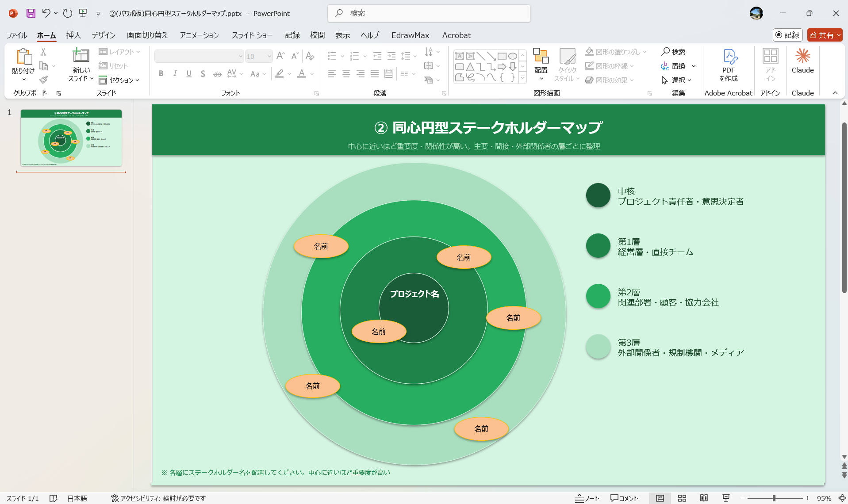Click the Redo icon
This screenshot has width=848, height=504.
67,13
